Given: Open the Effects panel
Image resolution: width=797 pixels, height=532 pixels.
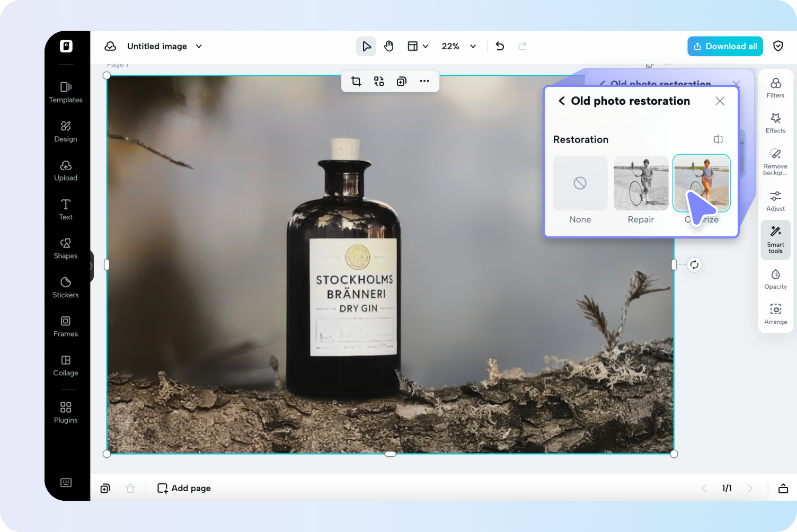Looking at the screenshot, I should 776,123.
